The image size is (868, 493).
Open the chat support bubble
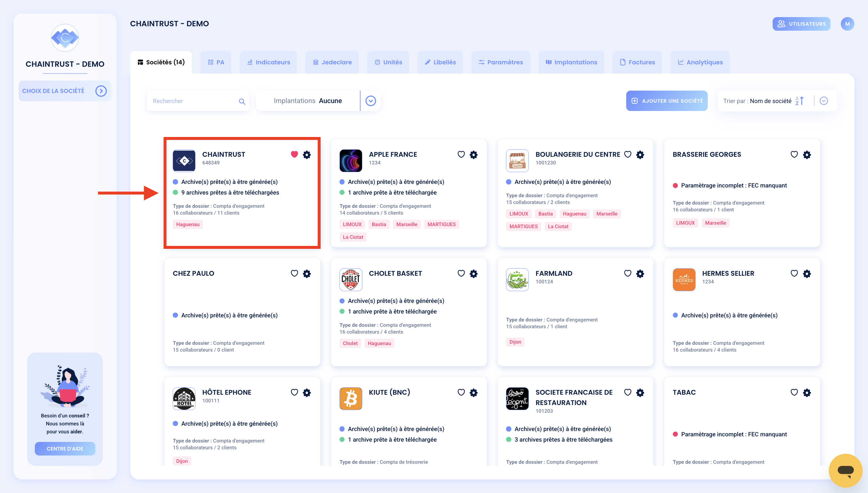coord(845,470)
